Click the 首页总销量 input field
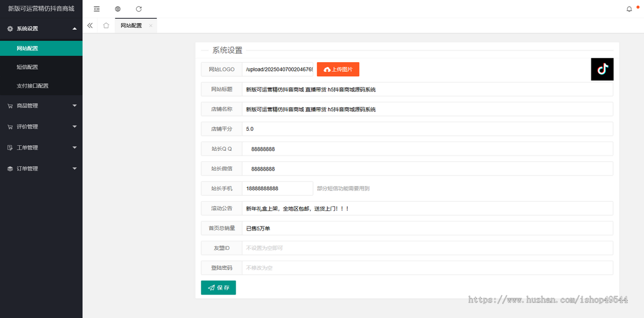Screen dimensions: 644x318 (x=427, y=228)
